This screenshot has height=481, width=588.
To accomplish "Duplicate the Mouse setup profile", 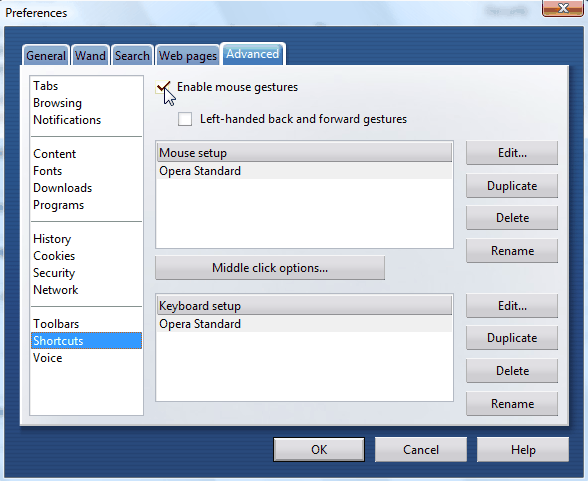I will coord(512,186).
